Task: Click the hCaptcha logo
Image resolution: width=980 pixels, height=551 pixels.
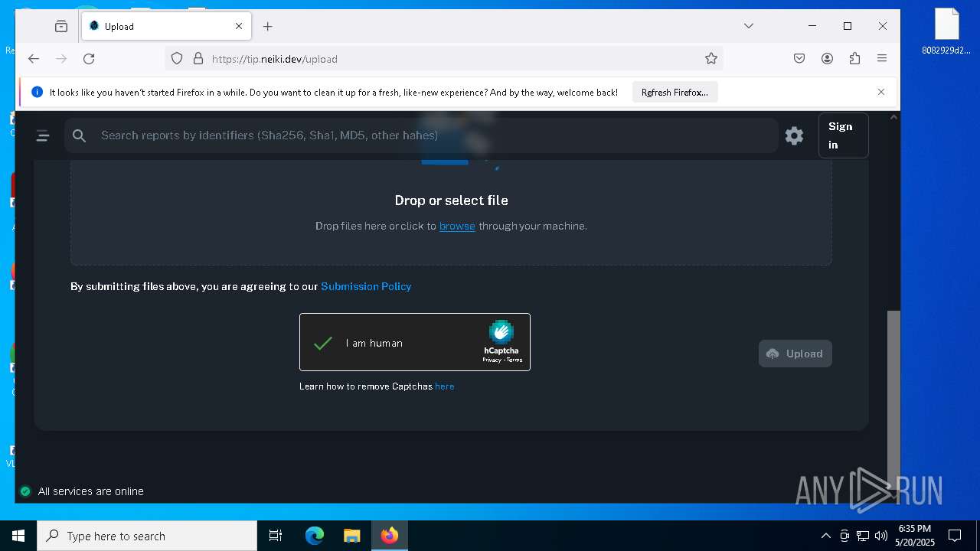Action: click(x=501, y=332)
